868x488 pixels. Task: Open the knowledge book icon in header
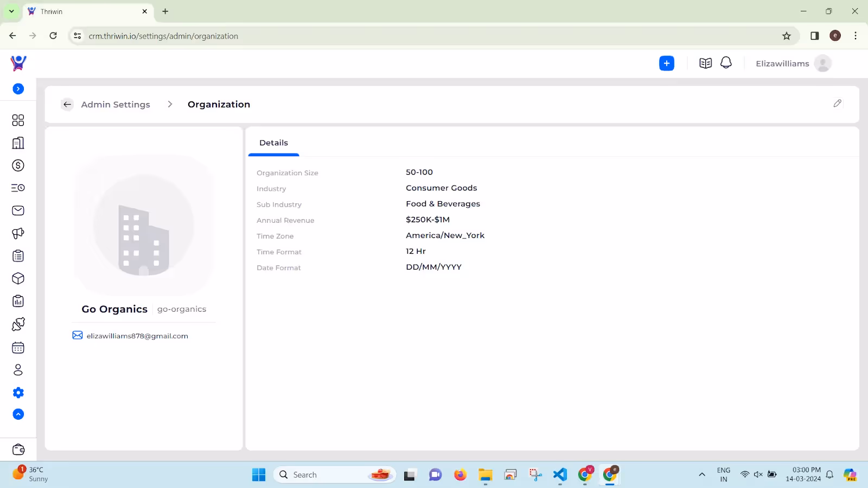pyautogui.click(x=705, y=63)
